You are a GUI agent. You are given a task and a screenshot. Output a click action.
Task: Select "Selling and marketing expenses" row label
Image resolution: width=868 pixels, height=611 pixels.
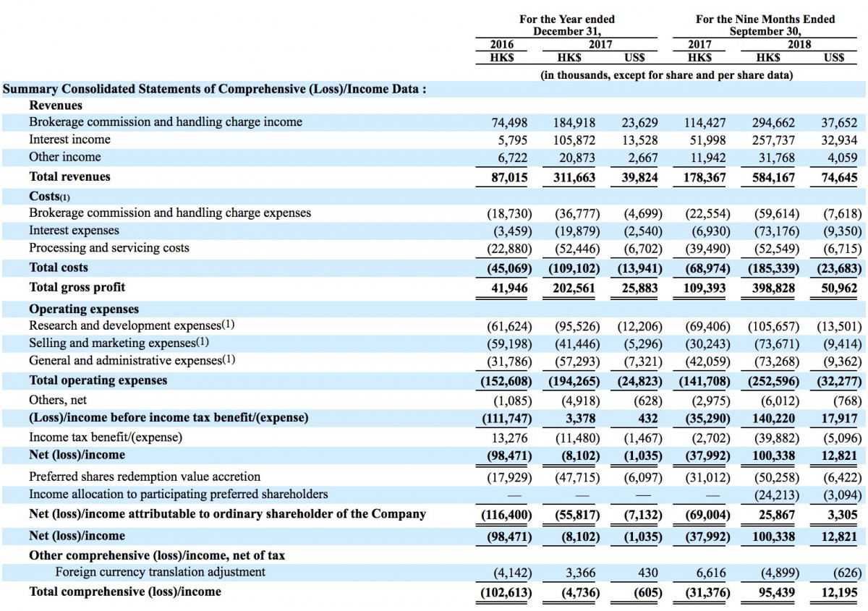(x=119, y=343)
